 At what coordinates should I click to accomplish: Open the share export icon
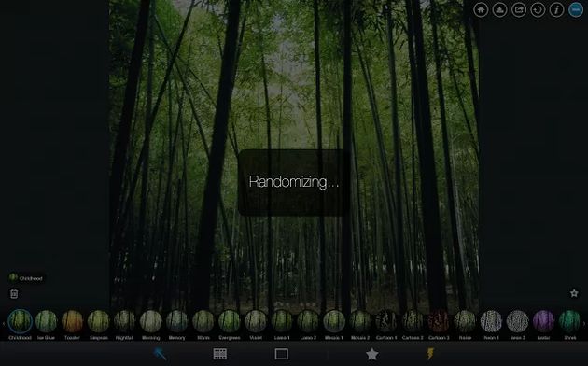click(x=519, y=9)
